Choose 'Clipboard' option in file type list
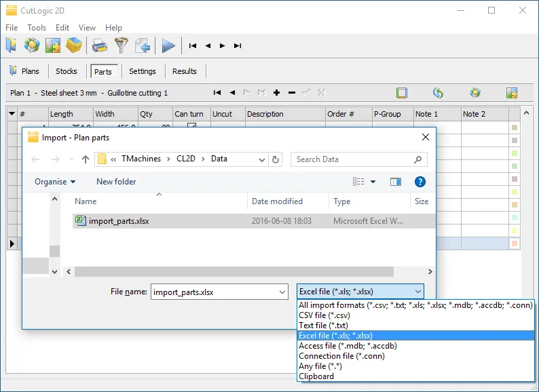 (316, 376)
